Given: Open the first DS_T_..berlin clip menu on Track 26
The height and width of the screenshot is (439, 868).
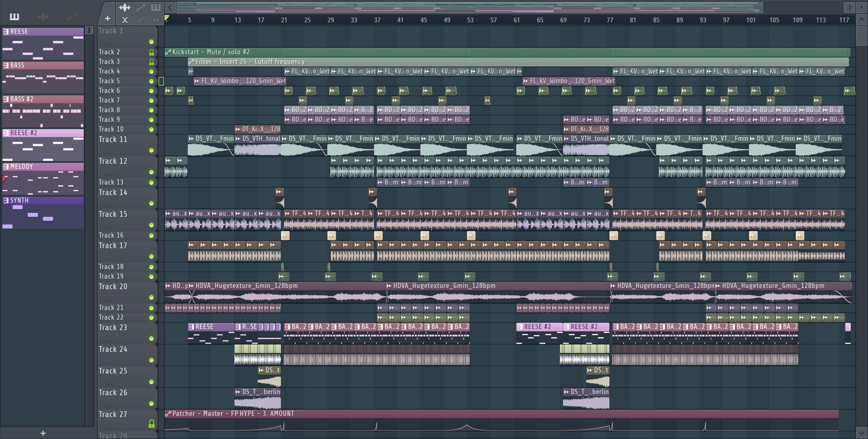Looking at the screenshot, I should point(238,392).
